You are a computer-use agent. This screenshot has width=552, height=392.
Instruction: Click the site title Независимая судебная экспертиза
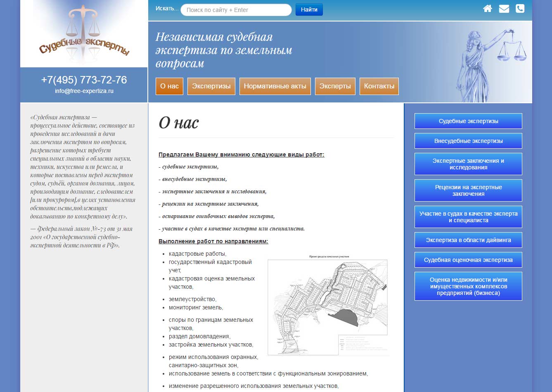[x=223, y=50]
